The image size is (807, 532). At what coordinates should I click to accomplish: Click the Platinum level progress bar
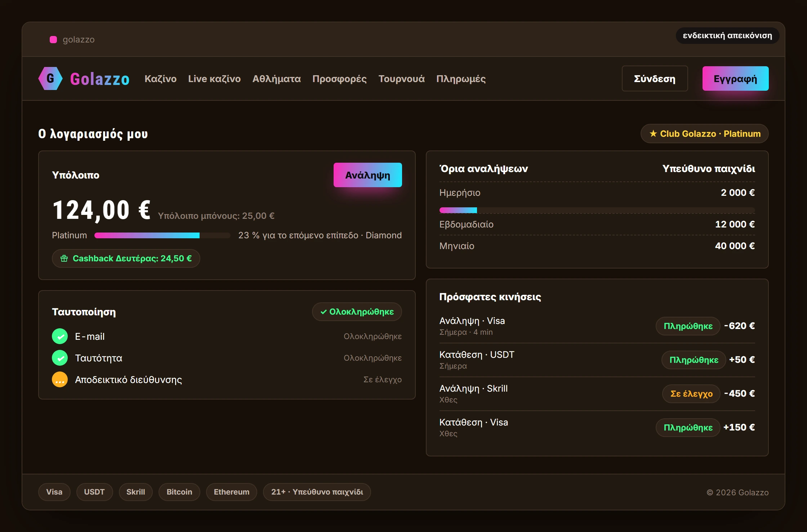point(162,235)
